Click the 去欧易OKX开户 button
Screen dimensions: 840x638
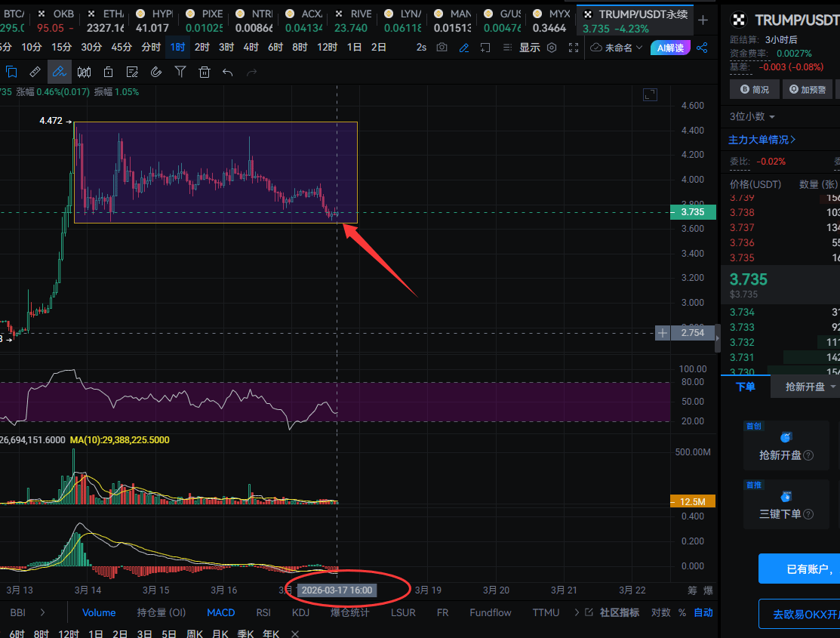pyautogui.click(x=799, y=614)
